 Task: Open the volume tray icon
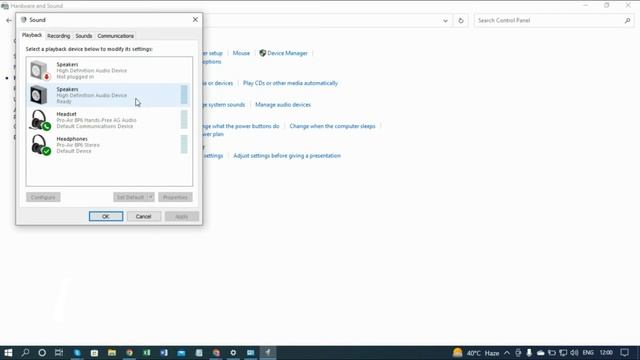(x=574, y=353)
